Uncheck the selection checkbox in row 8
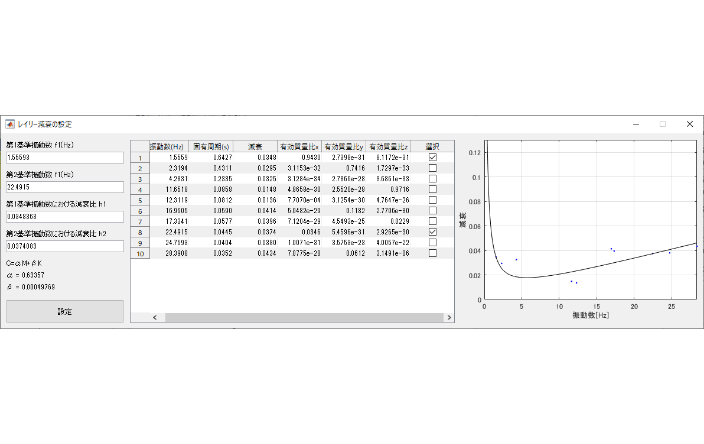The width and height of the screenshot is (704, 444). [x=432, y=231]
